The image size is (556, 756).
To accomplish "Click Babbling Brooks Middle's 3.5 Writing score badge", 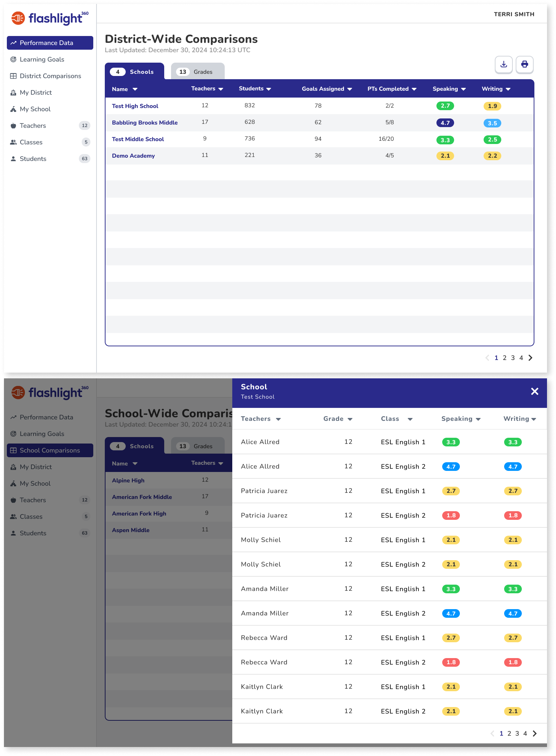I will pyautogui.click(x=492, y=123).
